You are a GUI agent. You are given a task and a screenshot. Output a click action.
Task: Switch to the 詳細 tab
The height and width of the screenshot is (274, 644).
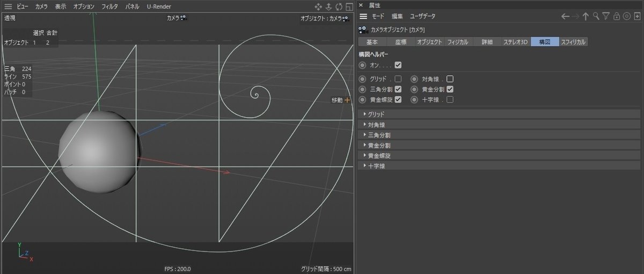coord(487,42)
